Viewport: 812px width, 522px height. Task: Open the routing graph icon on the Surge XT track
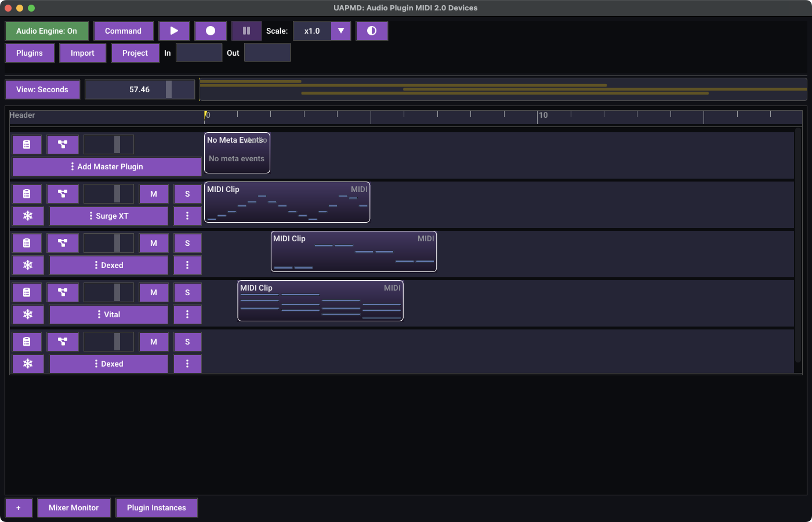pos(63,194)
